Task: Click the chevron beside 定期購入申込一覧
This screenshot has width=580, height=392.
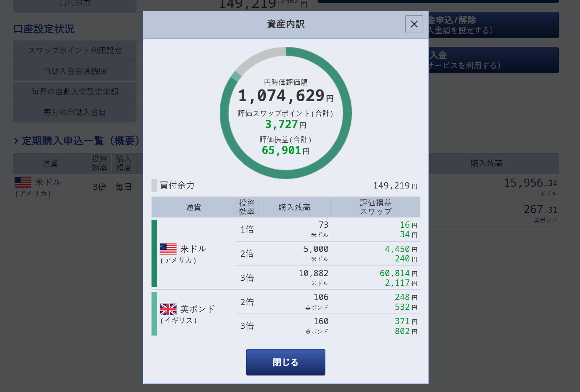Action: pos(16,141)
